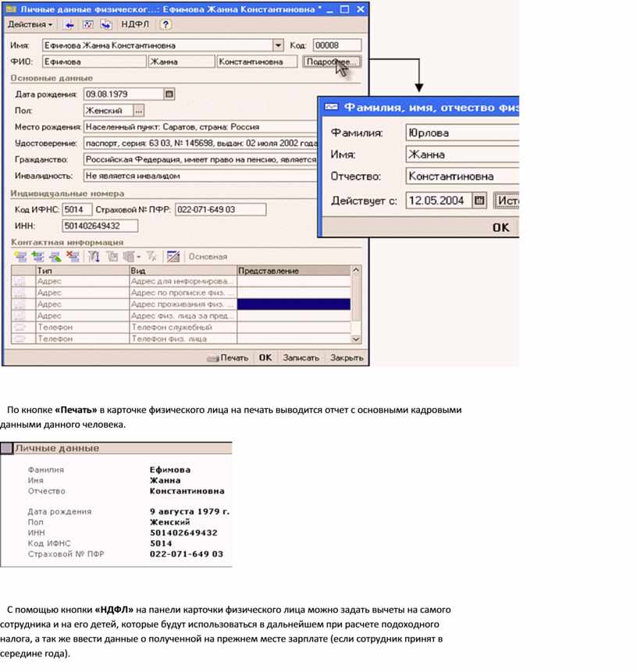The image size is (637, 672).
Task: Click the Место рождения field
Action: (x=201, y=127)
